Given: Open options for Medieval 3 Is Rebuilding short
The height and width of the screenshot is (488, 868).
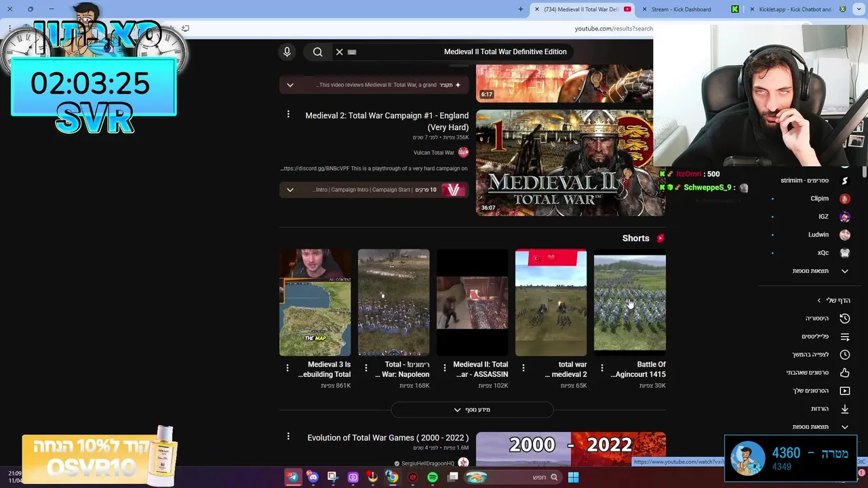Looking at the screenshot, I should 287,368.
